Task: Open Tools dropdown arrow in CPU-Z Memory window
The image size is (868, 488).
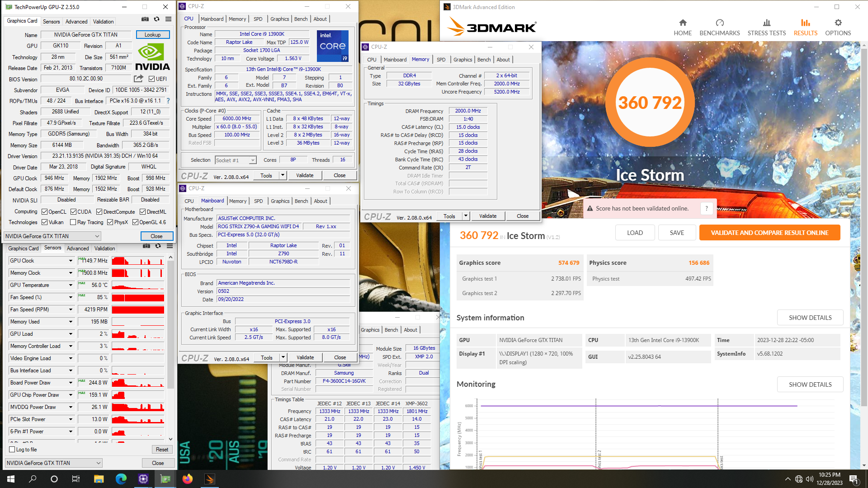Action: pyautogui.click(x=465, y=216)
